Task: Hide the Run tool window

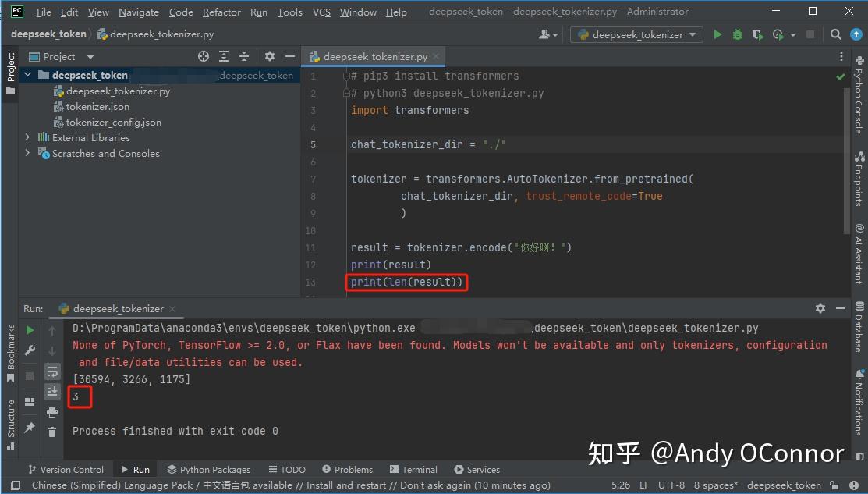Action: point(841,308)
